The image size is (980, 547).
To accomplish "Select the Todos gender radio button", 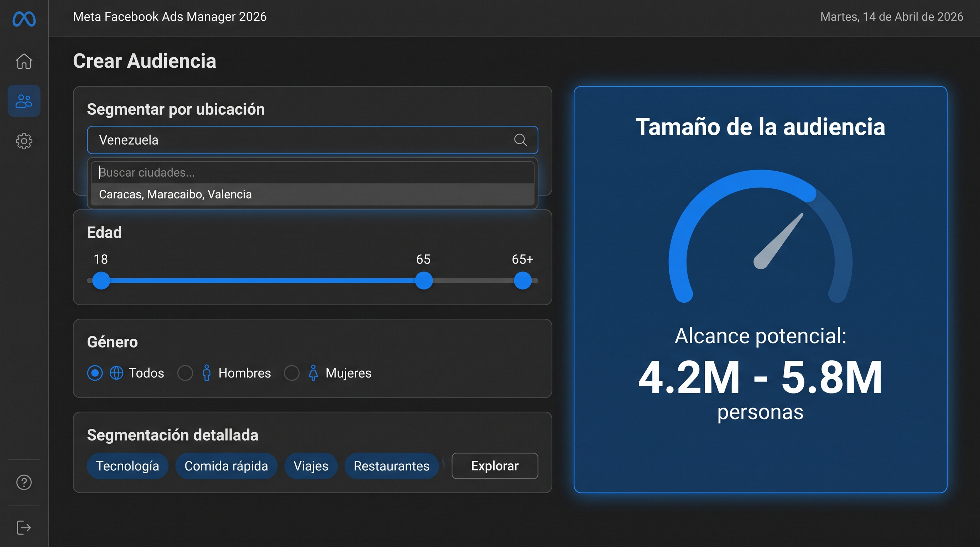I will coord(95,373).
